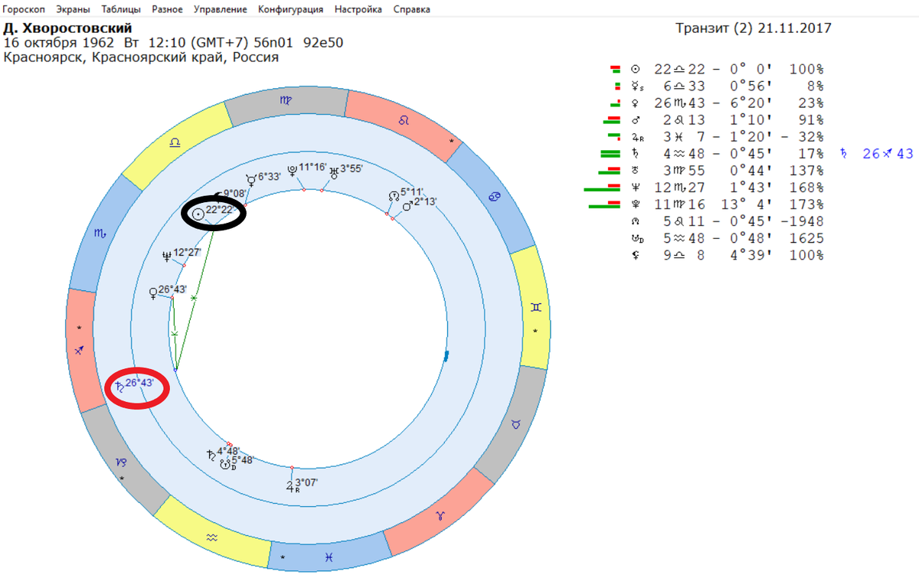Viewport: 919px width, 588px height.
Task: Open the Управление menu
Action: click(221, 10)
